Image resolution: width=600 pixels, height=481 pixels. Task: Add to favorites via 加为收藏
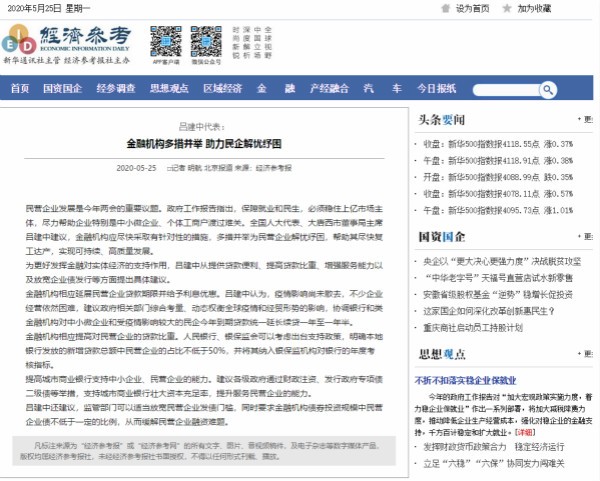pyautogui.click(x=534, y=8)
